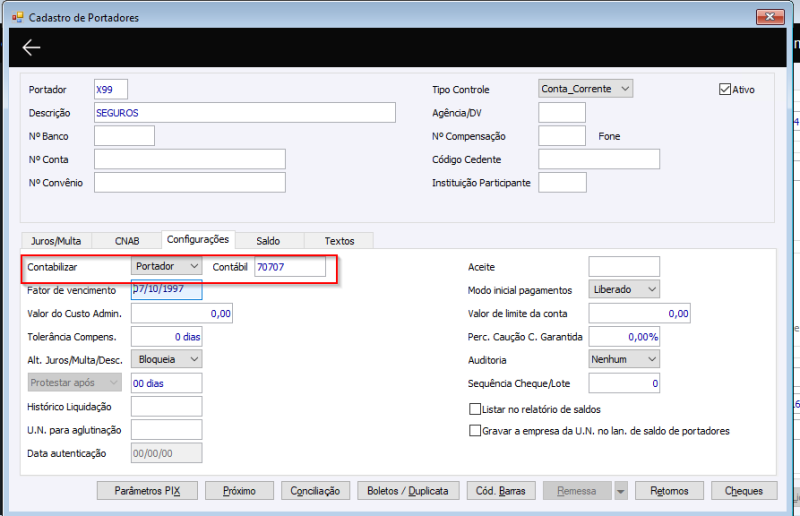Expand the Alt. Juros/Multa/Desc. Bloqueia dropdown
800x516 pixels.
coord(166,359)
